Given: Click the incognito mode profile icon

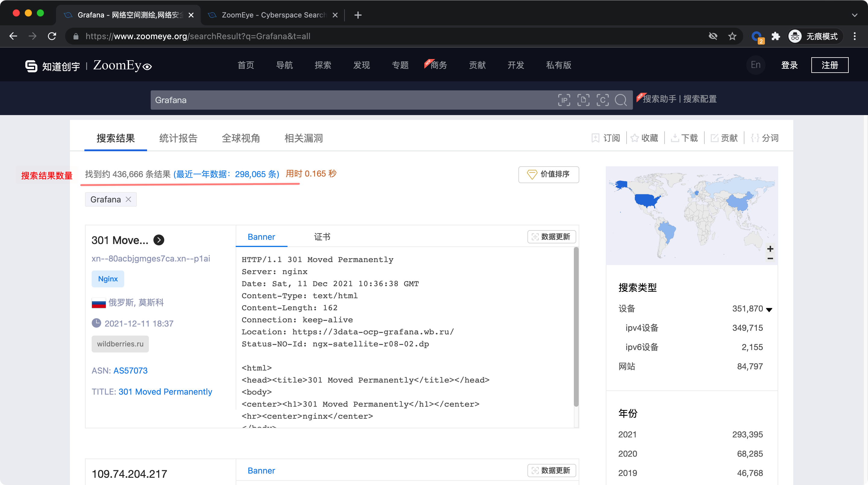Looking at the screenshot, I should coord(795,36).
